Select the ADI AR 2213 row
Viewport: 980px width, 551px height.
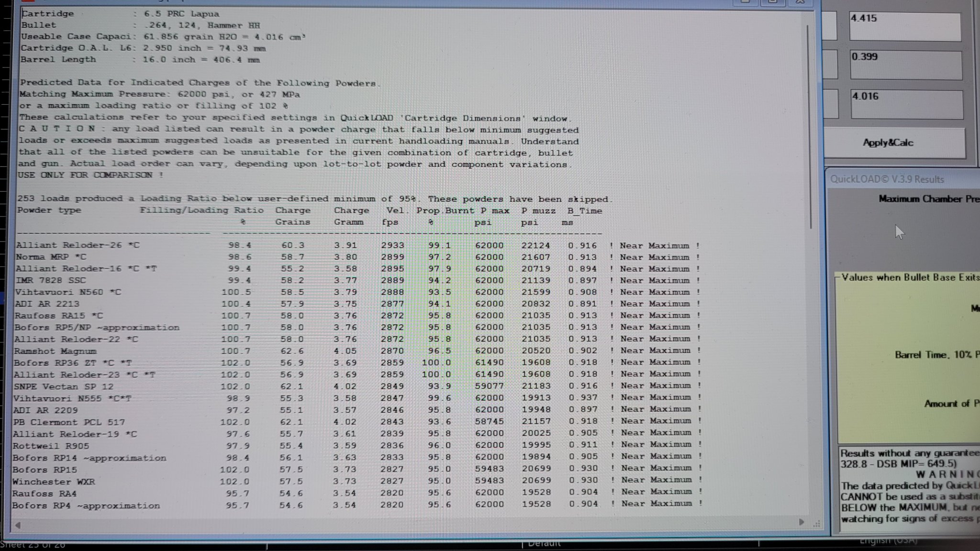(x=358, y=304)
